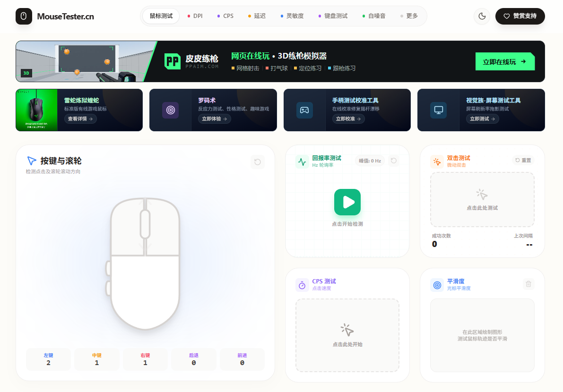Click the 点击此处测试 double-click area

482,199
